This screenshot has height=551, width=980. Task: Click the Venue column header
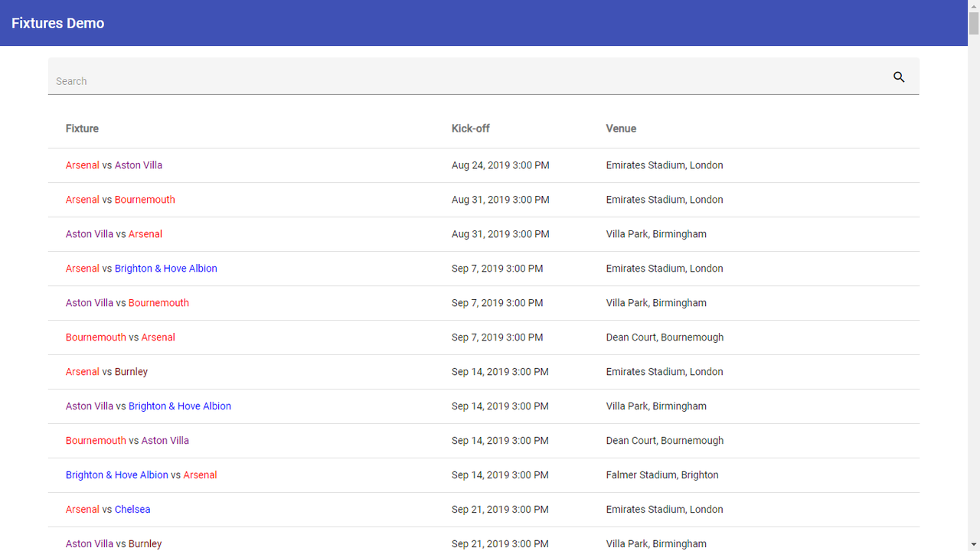[621, 129]
